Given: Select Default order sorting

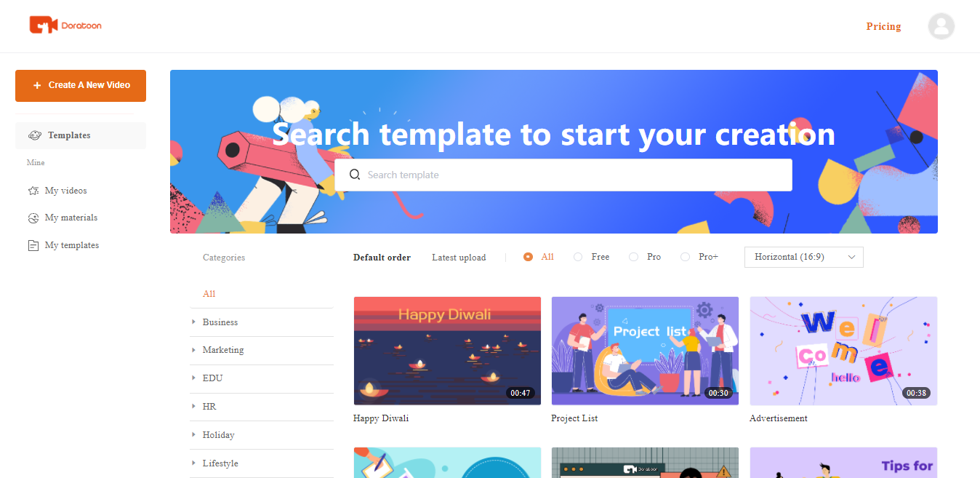Looking at the screenshot, I should coord(382,258).
